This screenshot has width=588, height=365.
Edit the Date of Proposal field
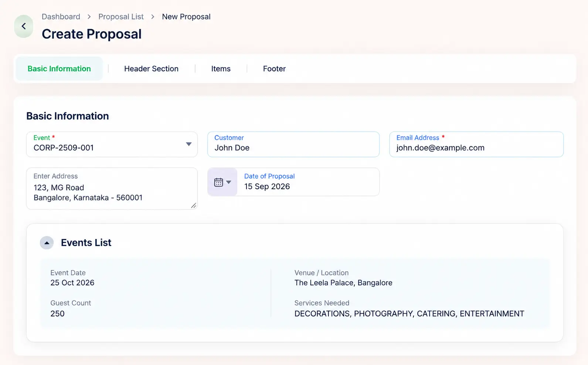click(x=308, y=182)
